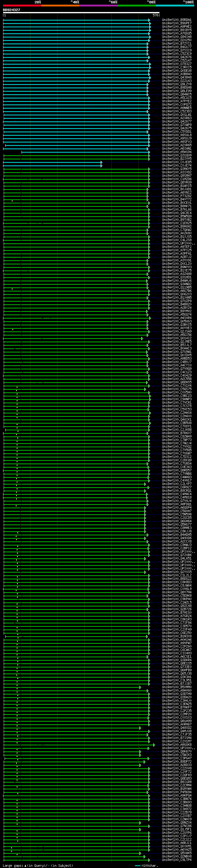Select the label UniRef100_A7PYE2
This screenshot has width=197, height=868.
[177, 101]
